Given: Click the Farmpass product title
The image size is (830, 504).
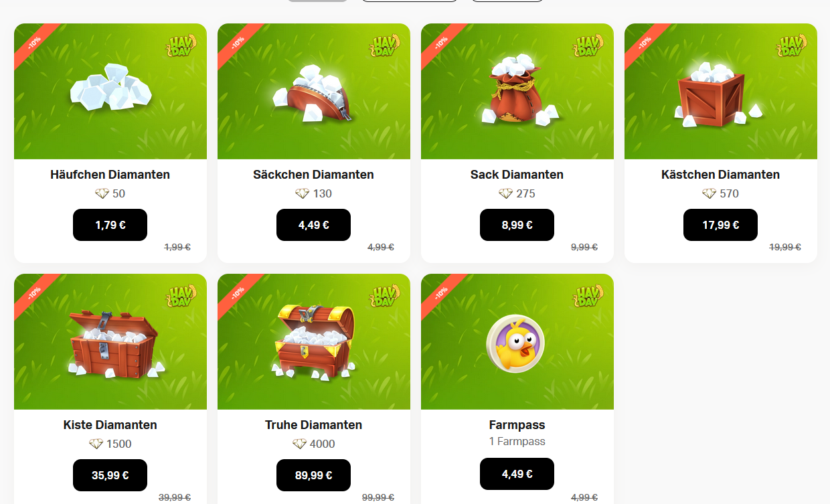Looking at the screenshot, I should pos(517,425).
